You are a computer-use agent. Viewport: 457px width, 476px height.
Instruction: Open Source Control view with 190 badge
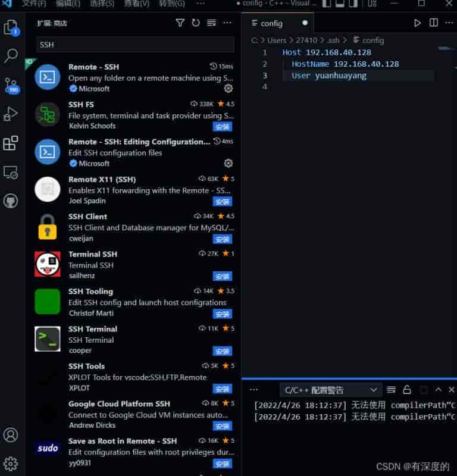11,85
